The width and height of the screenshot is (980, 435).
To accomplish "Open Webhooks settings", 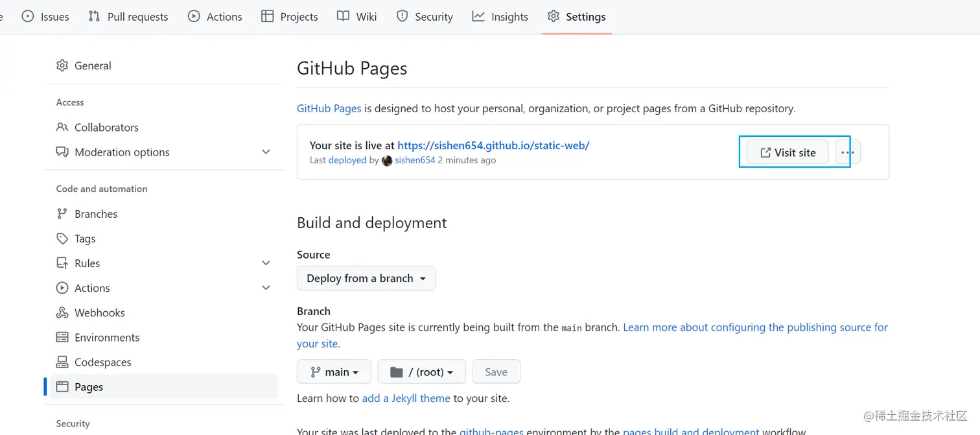I will (x=164, y=312).
